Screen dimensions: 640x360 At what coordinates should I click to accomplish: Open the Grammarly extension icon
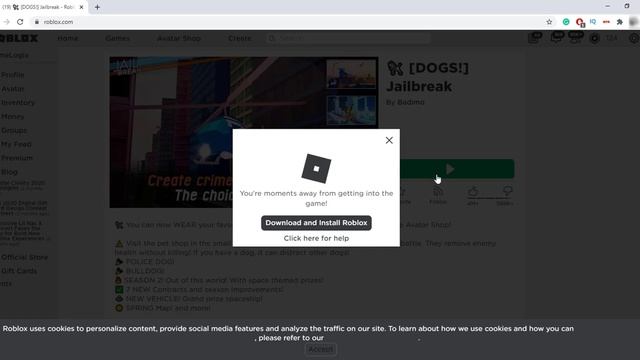(566, 22)
